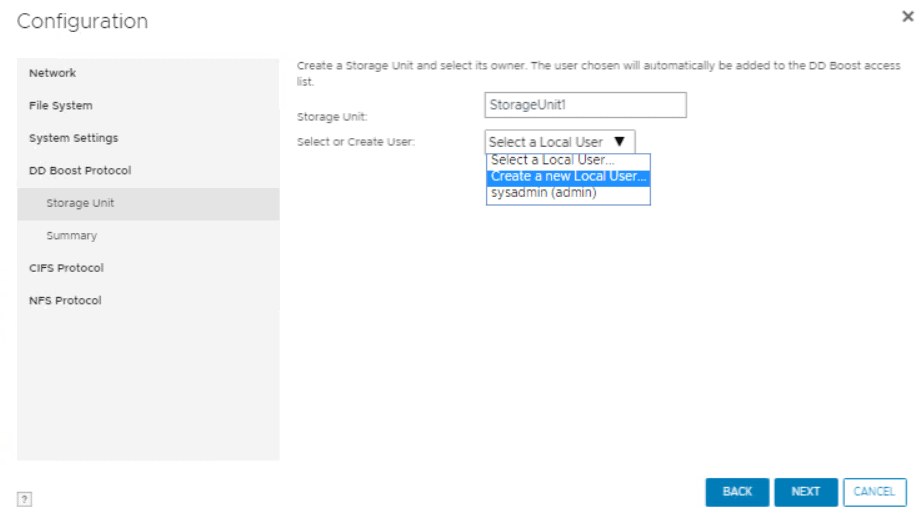922x526 pixels.
Task: Select the 'Select a Local User...' list entry
Action: (x=552, y=160)
